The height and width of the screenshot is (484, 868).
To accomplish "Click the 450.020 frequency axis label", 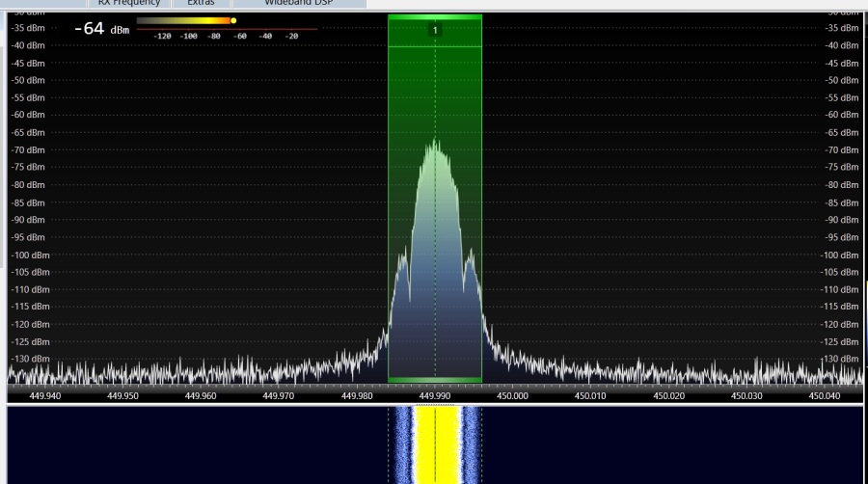I will click(668, 396).
